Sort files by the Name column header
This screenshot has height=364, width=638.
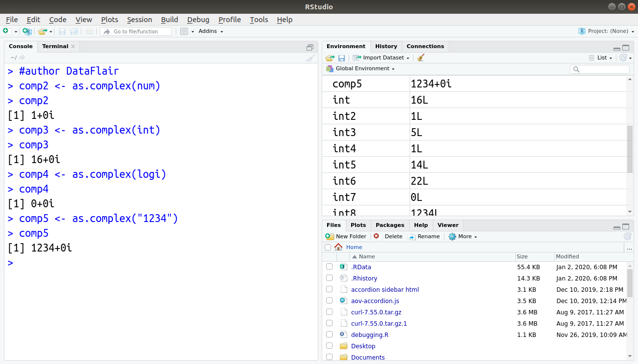point(432,256)
